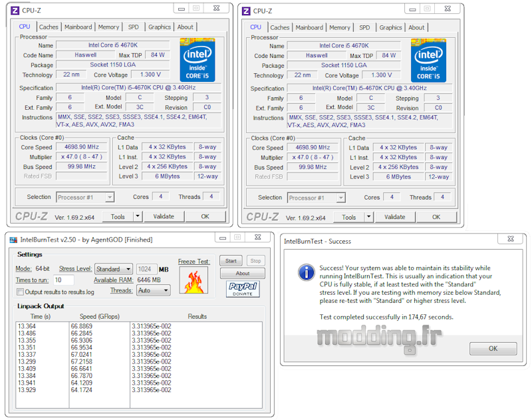Click Tools button in left CPU-Z
Screen dimensions: 532x420
[x=118, y=216]
